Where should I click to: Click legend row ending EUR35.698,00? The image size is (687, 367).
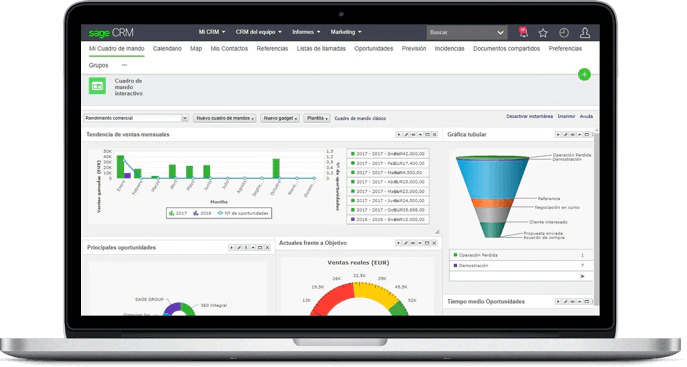[x=388, y=210]
